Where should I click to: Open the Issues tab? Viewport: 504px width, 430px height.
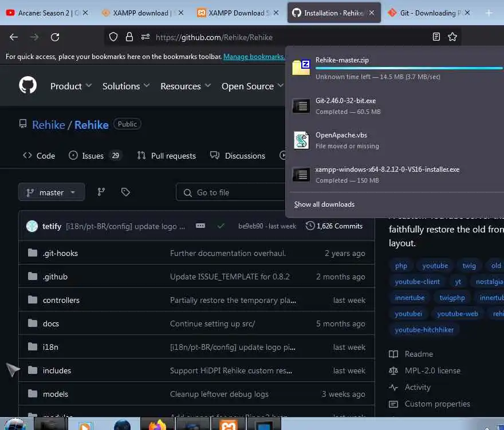tap(94, 156)
